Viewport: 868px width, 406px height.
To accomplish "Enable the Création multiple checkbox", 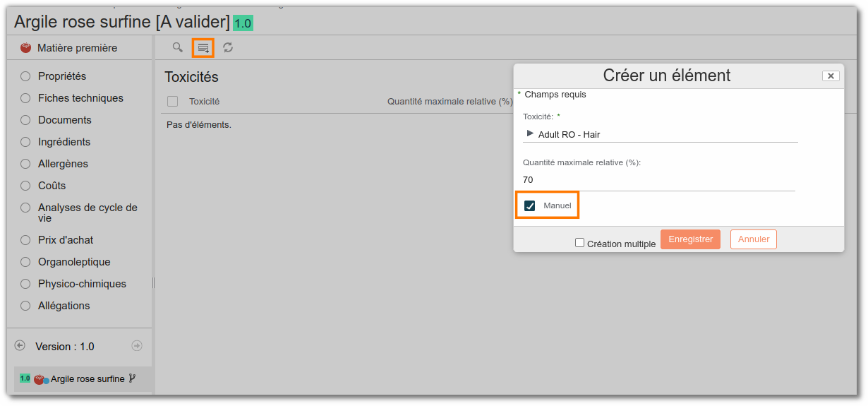I will pos(580,243).
